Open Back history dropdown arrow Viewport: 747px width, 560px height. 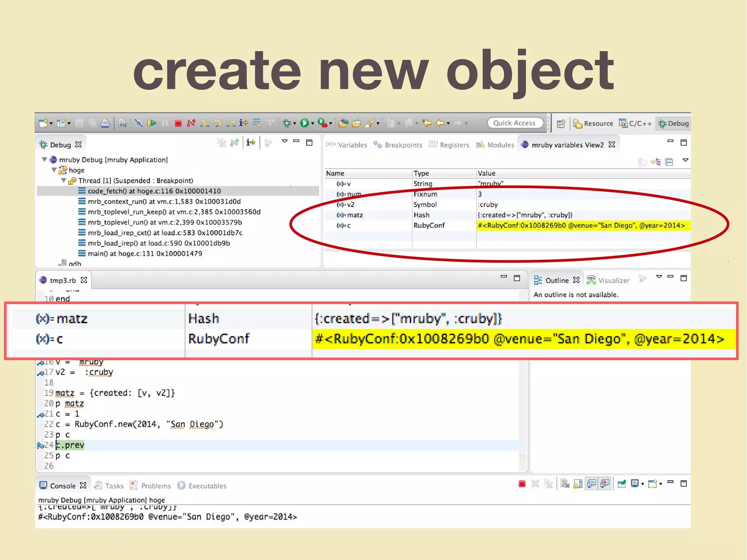(448, 124)
